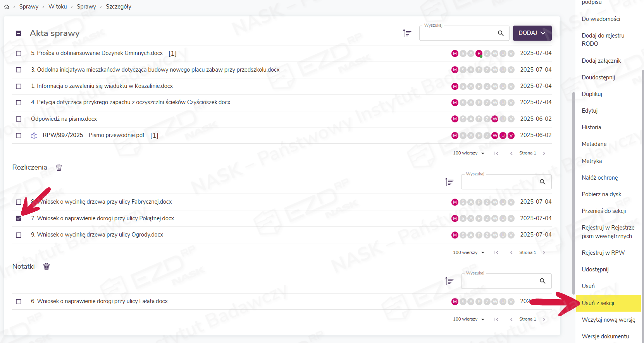Image resolution: width=644 pixels, height=343 pixels.
Task: Toggle the Akta sprawy select-all checkbox
Action: [19, 33]
